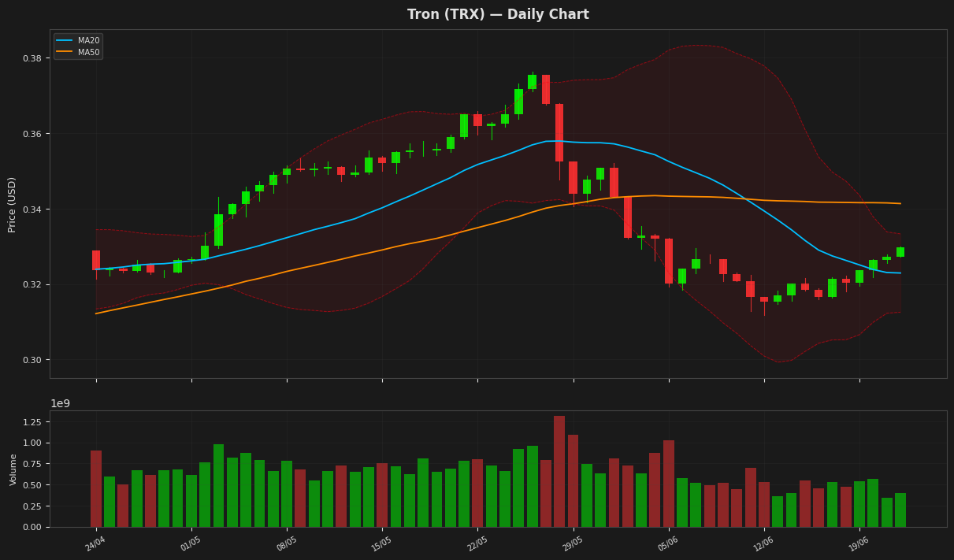954x560 pixels.
Task: Click the 0.50 volume tick label
Action: tap(32, 485)
